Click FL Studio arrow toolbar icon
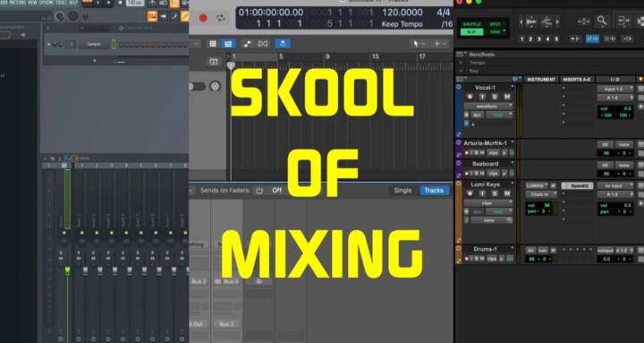This screenshot has width=644, height=343. (164, 16)
